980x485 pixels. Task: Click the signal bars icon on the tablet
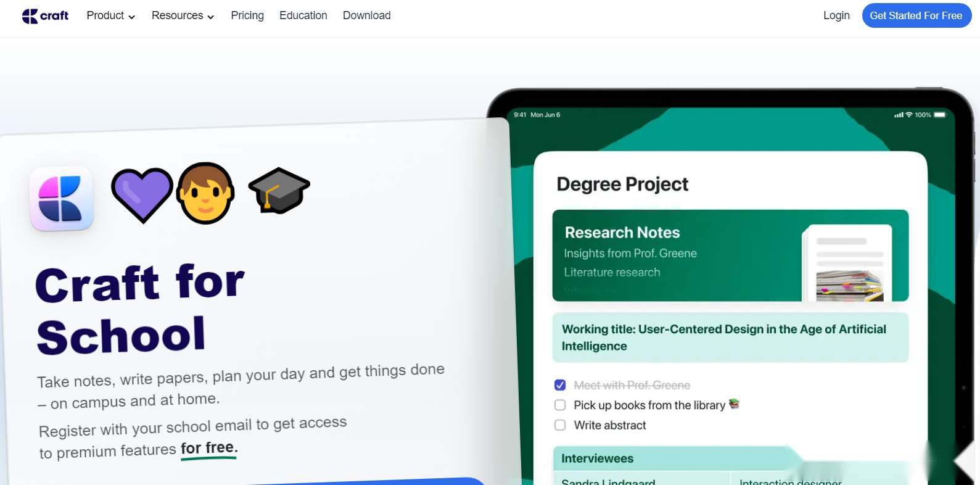pos(899,115)
